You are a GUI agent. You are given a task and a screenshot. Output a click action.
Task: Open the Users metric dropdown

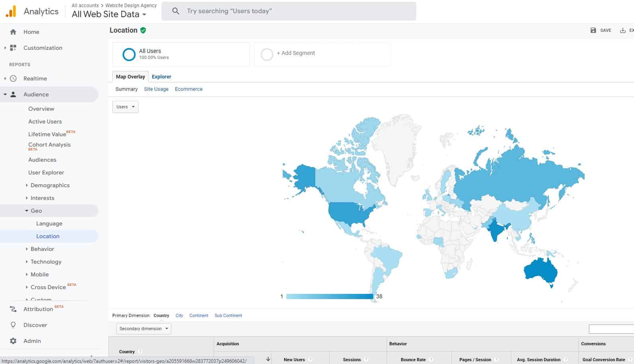[x=125, y=107]
